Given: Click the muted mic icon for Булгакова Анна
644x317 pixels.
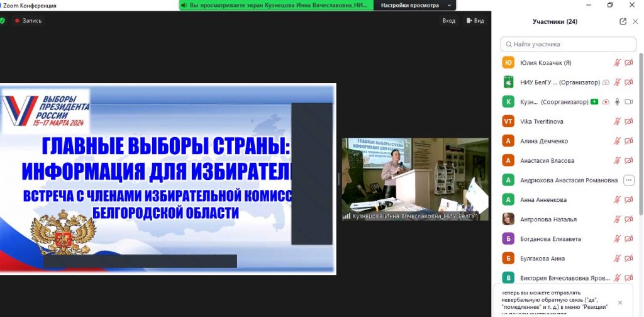Looking at the screenshot, I should coord(617,259).
